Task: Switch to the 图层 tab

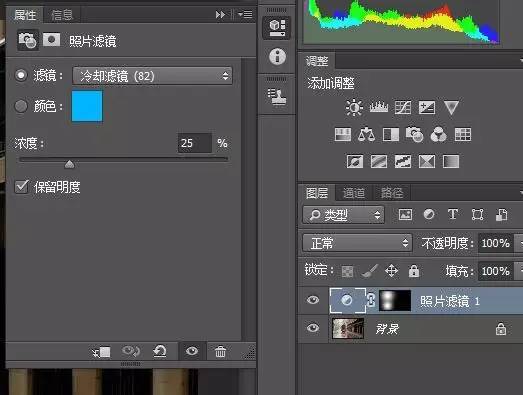Action: (x=317, y=193)
